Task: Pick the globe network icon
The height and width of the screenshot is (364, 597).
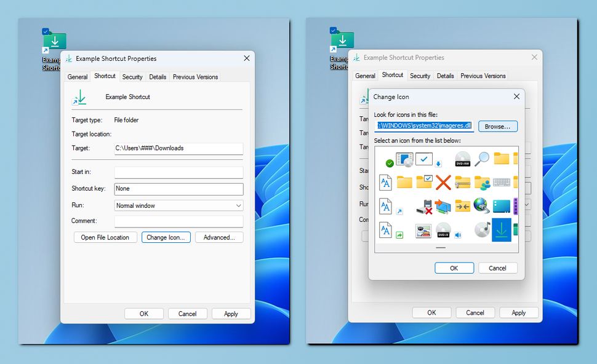Action: pyautogui.click(x=482, y=206)
